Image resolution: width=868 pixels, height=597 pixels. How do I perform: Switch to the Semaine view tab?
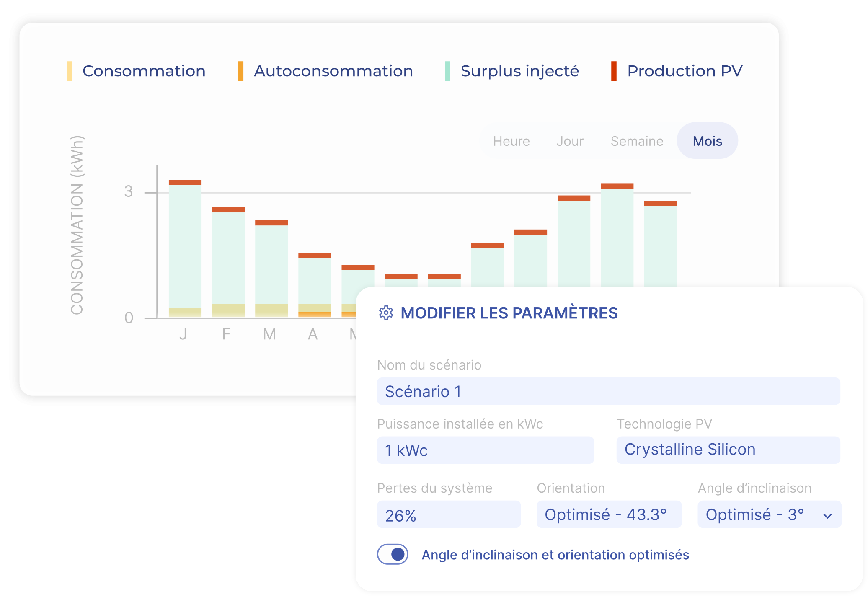pos(637,141)
